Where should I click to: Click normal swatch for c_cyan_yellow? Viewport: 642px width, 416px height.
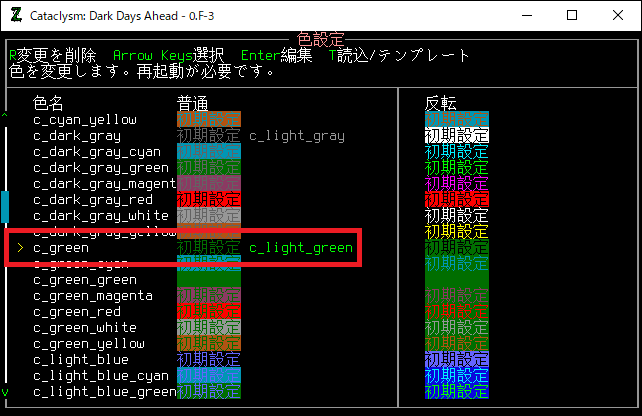209,119
